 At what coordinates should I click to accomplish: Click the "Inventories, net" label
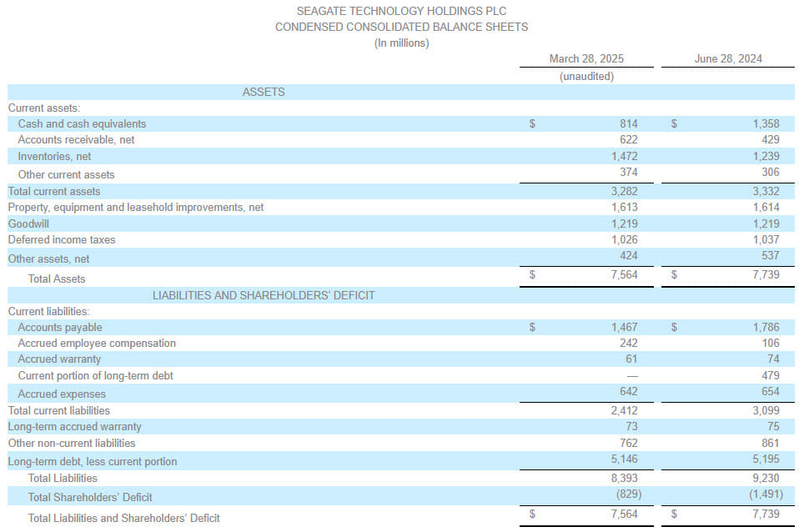(x=54, y=157)
